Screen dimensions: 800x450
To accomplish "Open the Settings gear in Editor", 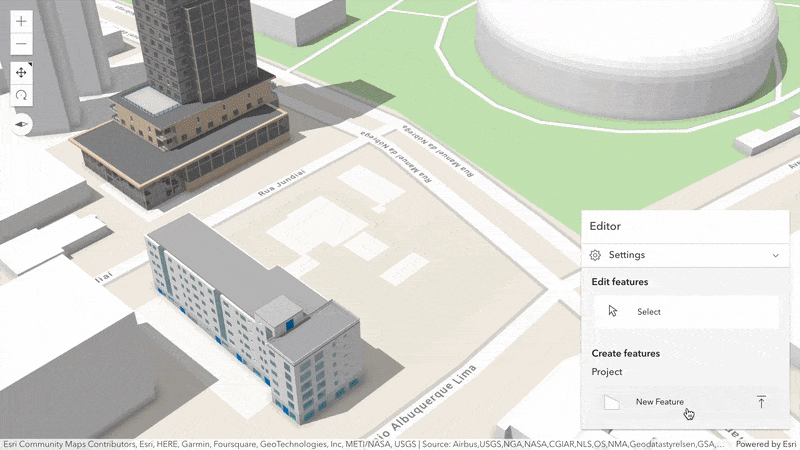I will point(595,255).
